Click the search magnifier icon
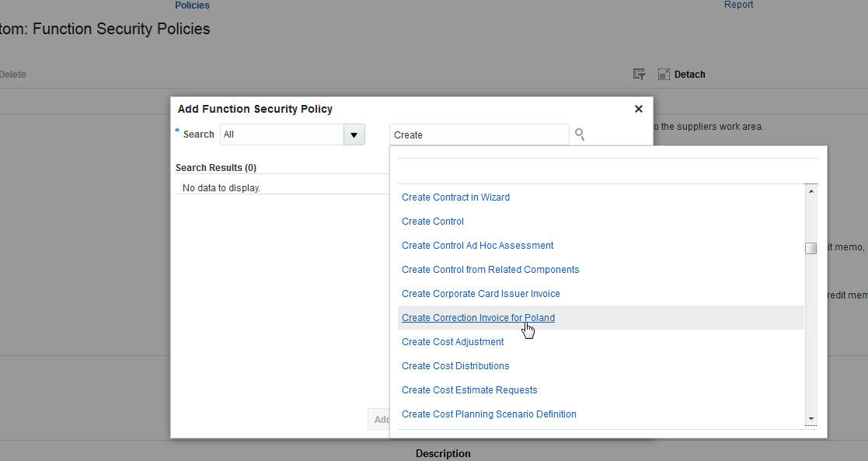This screenshot has width=868, height=461. click(x=580, y=134)
